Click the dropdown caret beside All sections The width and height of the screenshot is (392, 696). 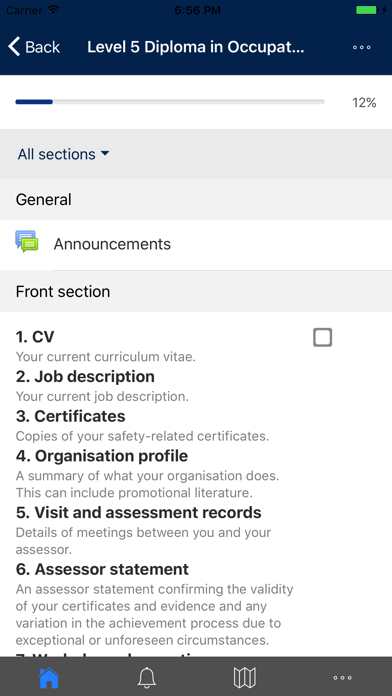pyautogui.click(x=105, y=154)
